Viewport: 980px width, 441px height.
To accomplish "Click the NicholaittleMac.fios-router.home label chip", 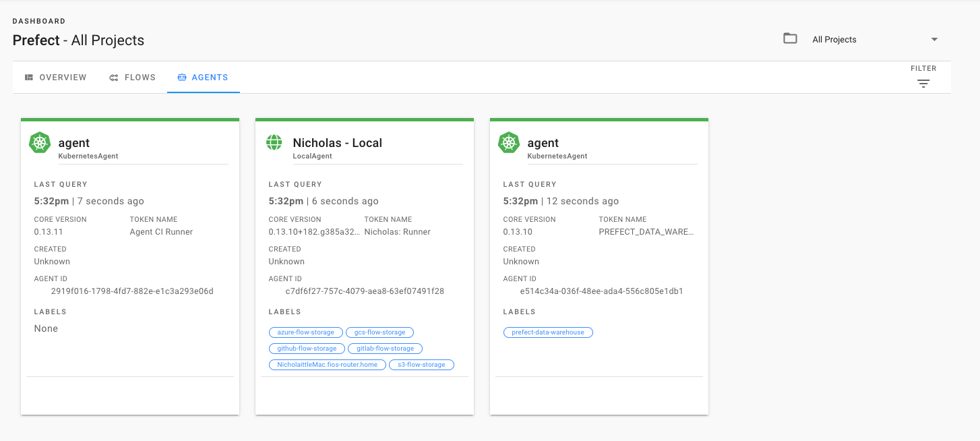I will click(x=327, y=365).
